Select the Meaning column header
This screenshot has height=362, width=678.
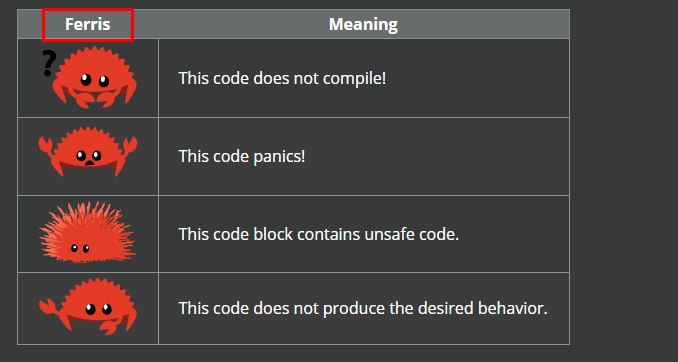click(364, 24)
